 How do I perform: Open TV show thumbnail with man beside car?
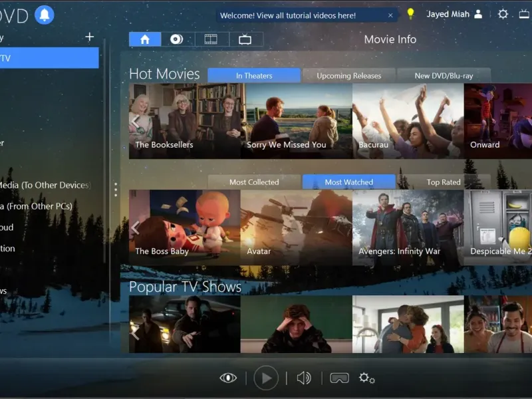(185, 324)
